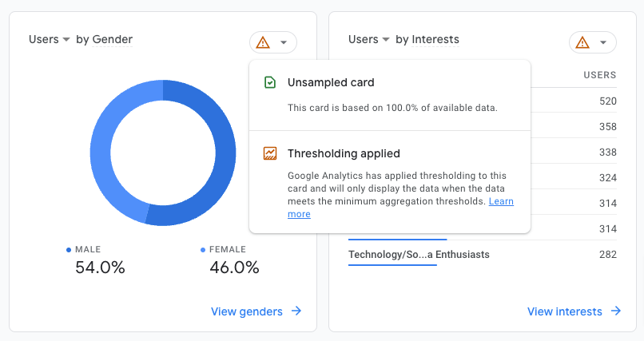Click the Male legend dot
644x341 pixels.
(x=69, y=250)
